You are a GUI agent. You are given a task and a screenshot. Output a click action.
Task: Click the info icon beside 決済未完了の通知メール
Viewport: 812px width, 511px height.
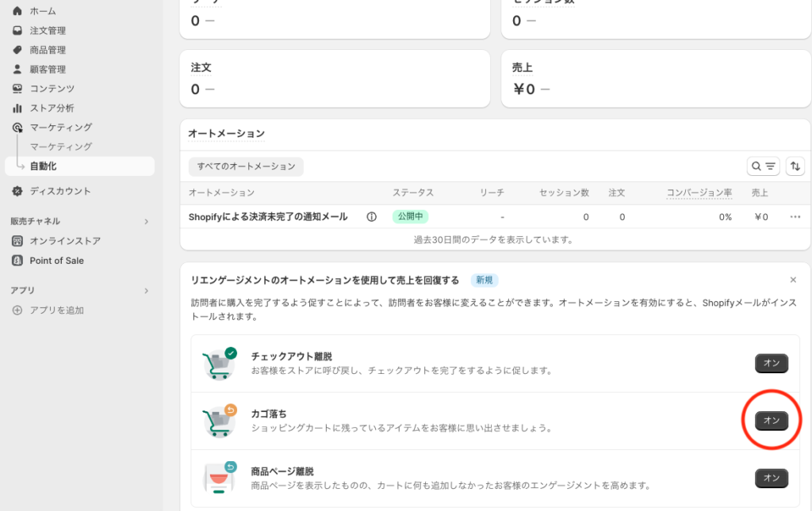pyautogui.click(x=371, y=216)
